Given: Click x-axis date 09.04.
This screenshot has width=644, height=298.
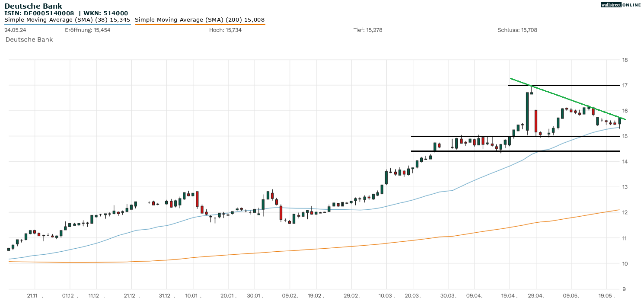Looking at the screenshot, I should (475, 295).
